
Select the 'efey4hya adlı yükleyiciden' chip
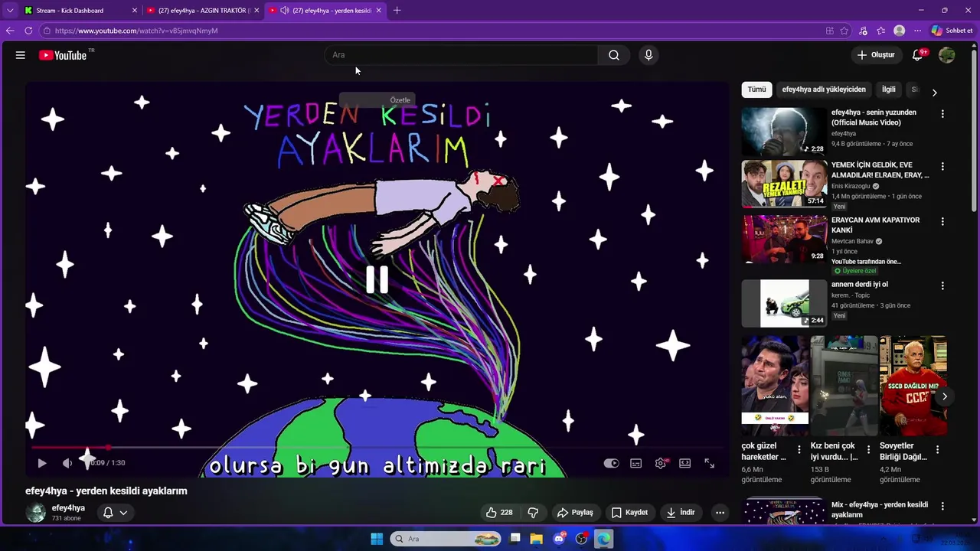824,90
